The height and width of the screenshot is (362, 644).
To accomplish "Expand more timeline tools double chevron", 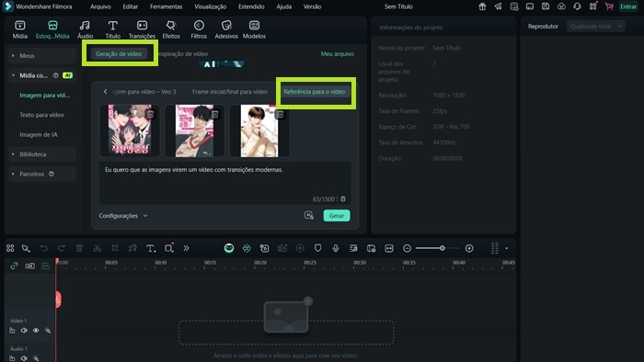I will (186, 248).
